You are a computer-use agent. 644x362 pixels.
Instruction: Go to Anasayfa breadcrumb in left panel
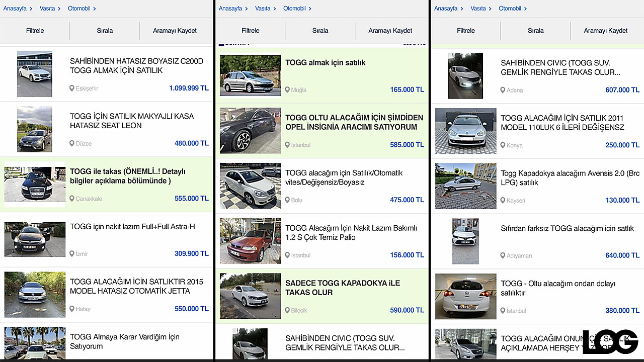coord(15,9)
